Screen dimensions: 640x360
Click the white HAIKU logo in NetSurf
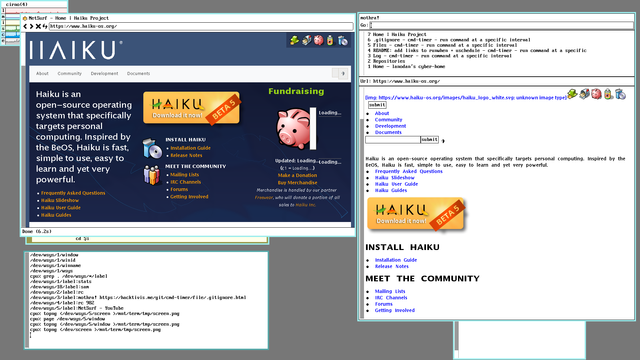click(76, 50)
